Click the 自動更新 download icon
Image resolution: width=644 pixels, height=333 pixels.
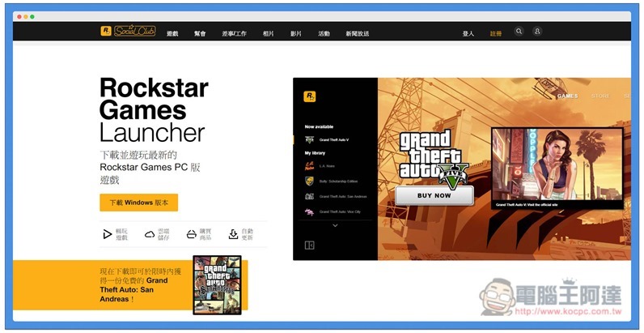[x=233, y=234]
